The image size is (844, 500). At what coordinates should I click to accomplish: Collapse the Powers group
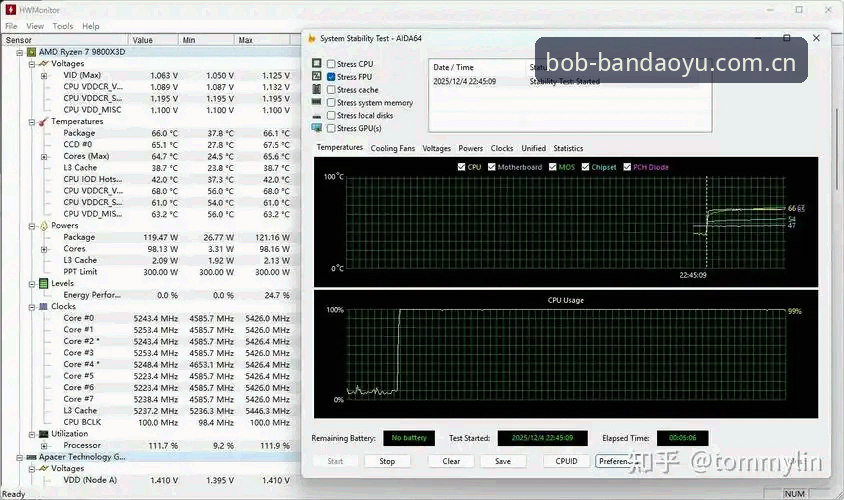pos(32,226)
